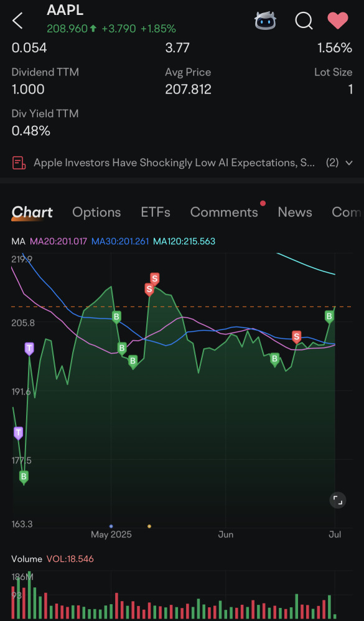Image resolution: width=364 pixels, height=621 pixels.
Task: Tap the Volume VOL indicator label
Action: pos(53,559)
